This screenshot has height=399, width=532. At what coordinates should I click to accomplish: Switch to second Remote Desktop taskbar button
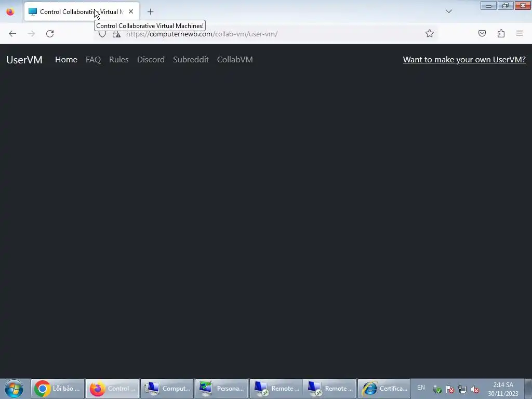point(330,389)
